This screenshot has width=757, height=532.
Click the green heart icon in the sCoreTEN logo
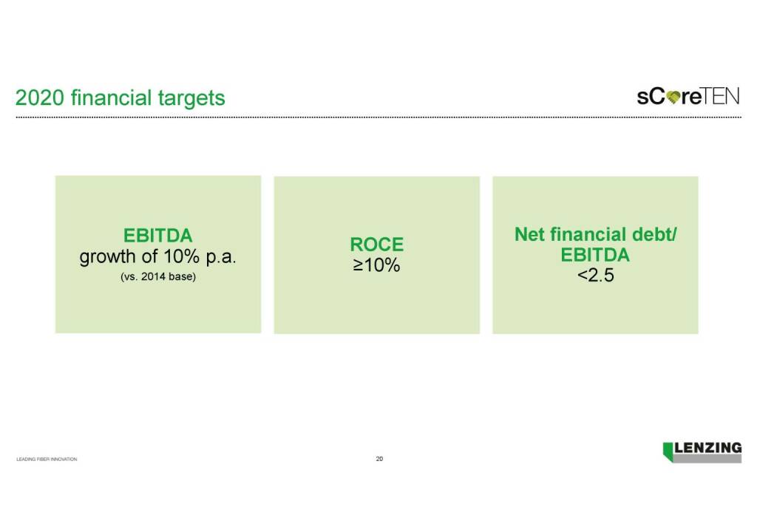click(673, 98)
